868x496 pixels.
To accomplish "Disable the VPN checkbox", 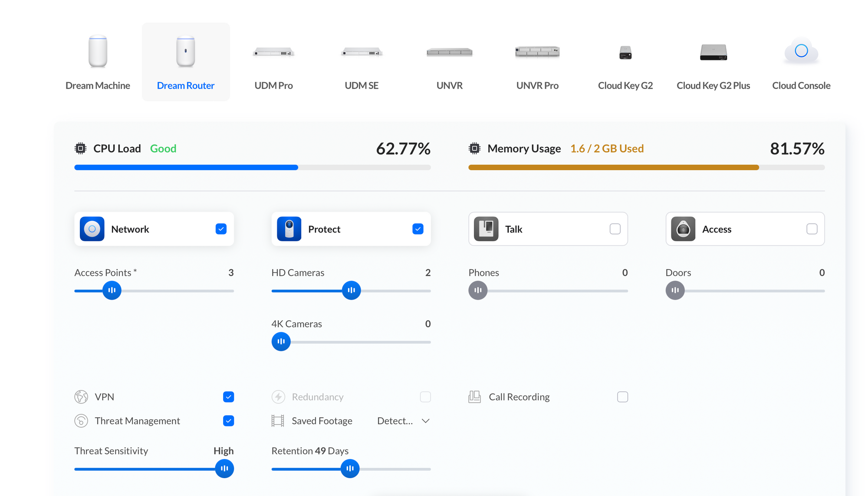I will pos(228,397).
